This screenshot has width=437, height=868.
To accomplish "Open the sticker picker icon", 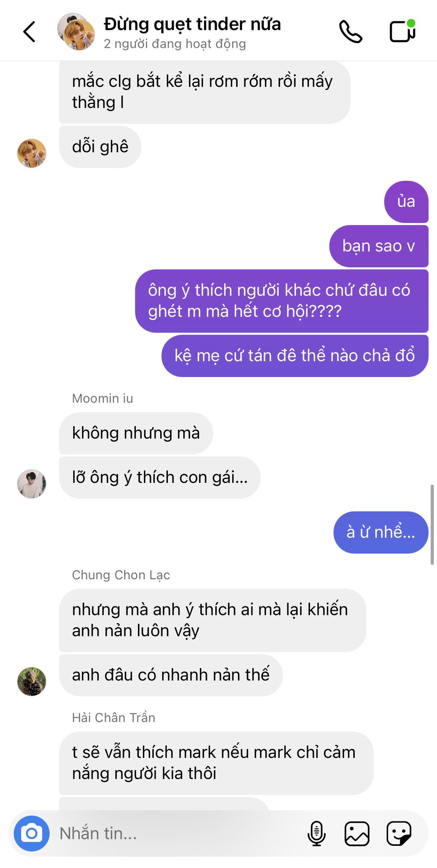I will [x=399, y=833].
